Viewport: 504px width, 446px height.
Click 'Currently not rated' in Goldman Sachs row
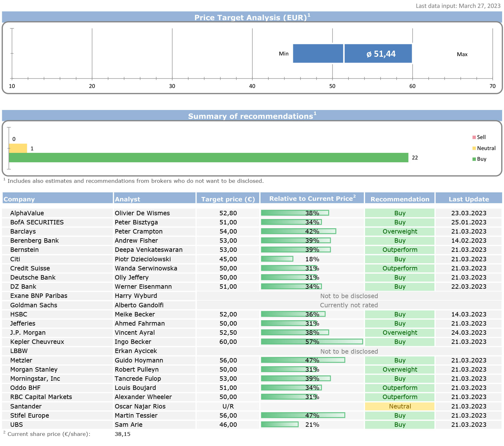click(x=349, y=305)
